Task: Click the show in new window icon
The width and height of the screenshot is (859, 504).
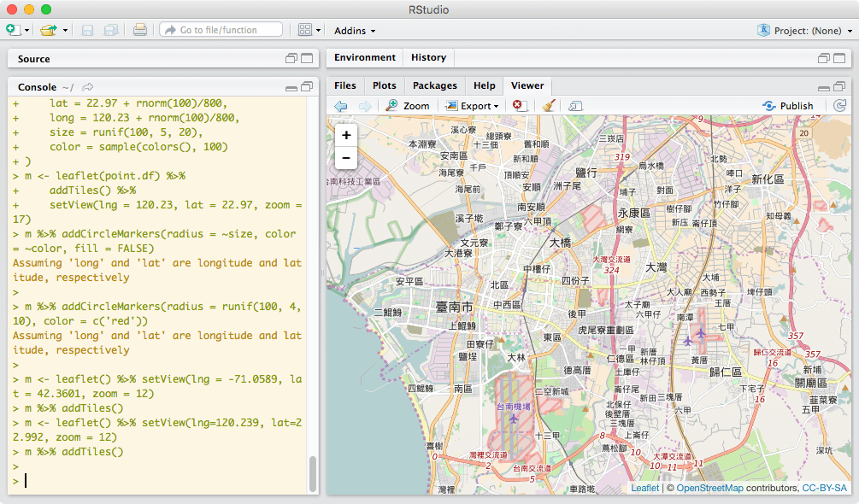Action: pos(575,106)
